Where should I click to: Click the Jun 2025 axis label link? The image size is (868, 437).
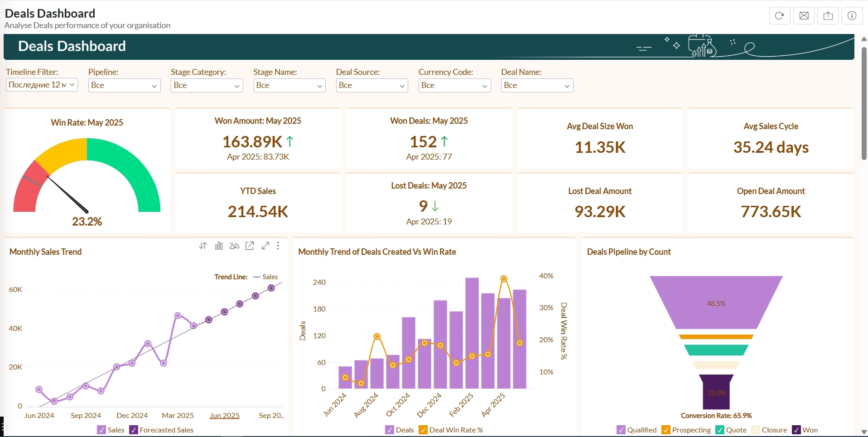pyautogui.click(x=224, y=415)
